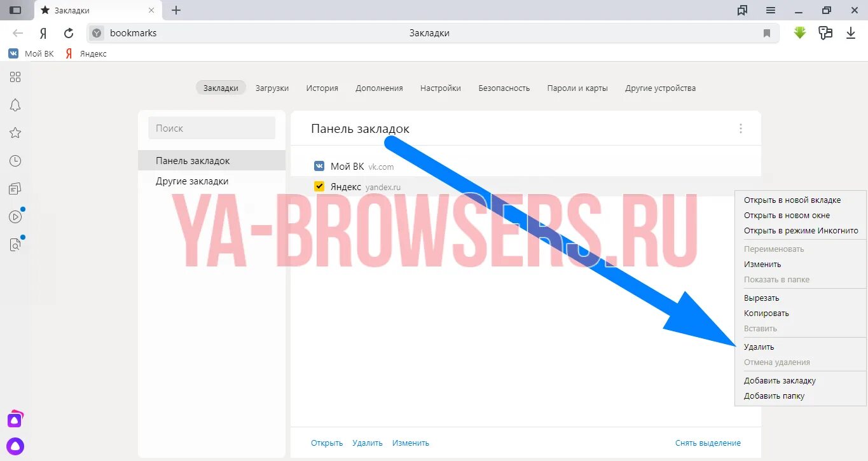This screenshot has width=868, height=461.
Task: Select the Мой ВК bookmark row
Action: [x=525, y=167]
